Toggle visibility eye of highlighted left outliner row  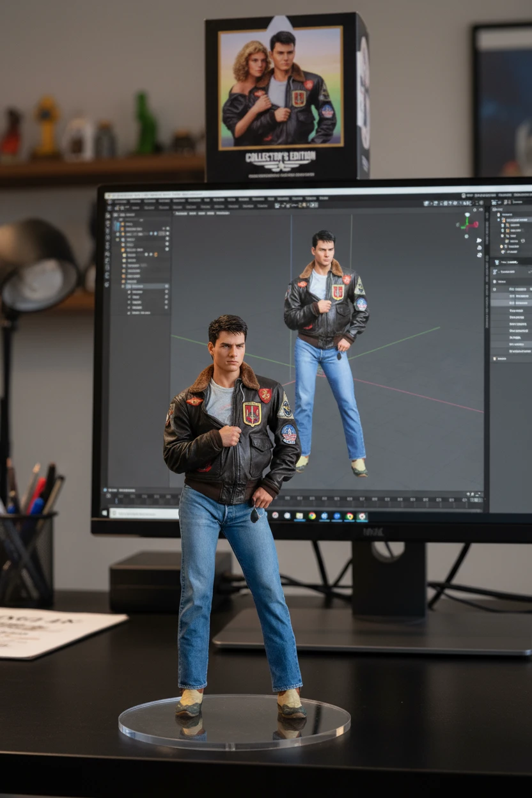click(x=166, y=287)
